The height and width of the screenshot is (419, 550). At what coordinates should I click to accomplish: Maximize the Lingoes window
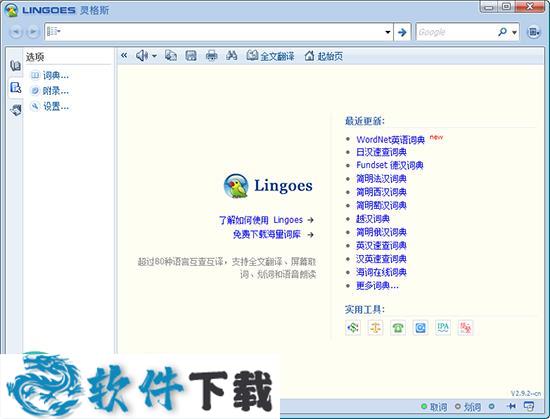[506, 7]
